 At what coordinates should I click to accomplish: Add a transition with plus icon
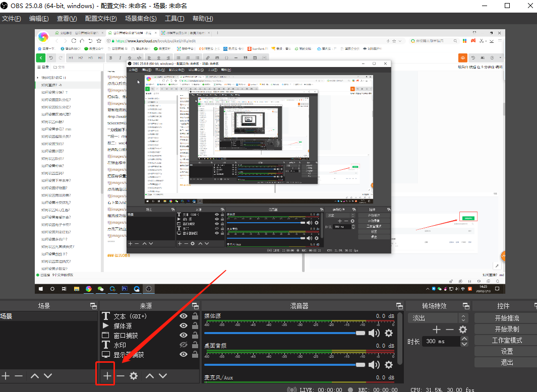tap(436, 330)
